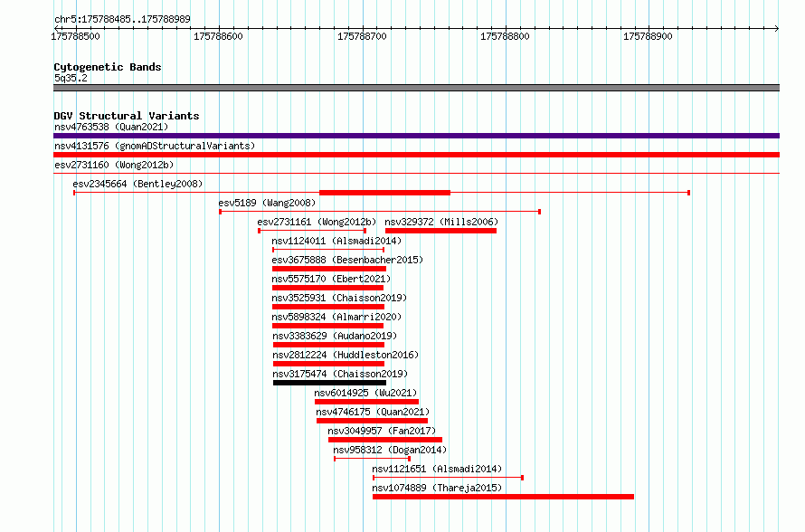Click nsv2812224 (Huddleston2016) label
Screen dimensions: 805x532
(x=346, y=355)
